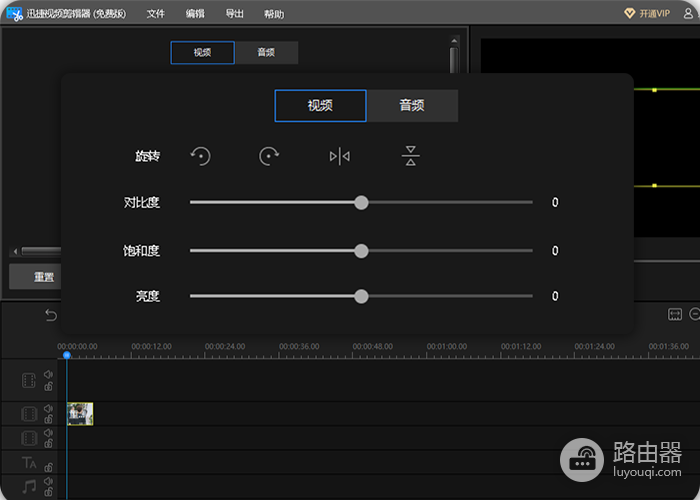Mute the top empty video track speaker
Image resolution: width=700 pixels, height=500 pixels.
coord(48,374)
